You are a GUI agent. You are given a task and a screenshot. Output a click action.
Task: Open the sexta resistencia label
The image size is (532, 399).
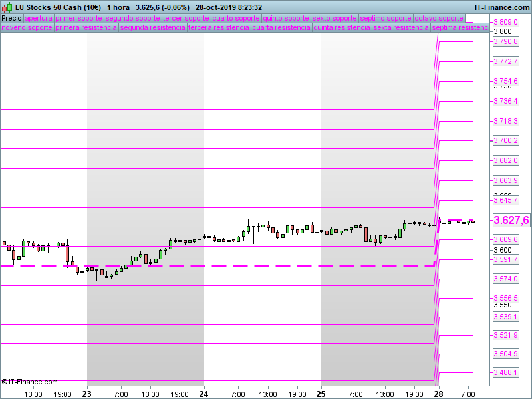pyautogui.click(x=401, y=27)
